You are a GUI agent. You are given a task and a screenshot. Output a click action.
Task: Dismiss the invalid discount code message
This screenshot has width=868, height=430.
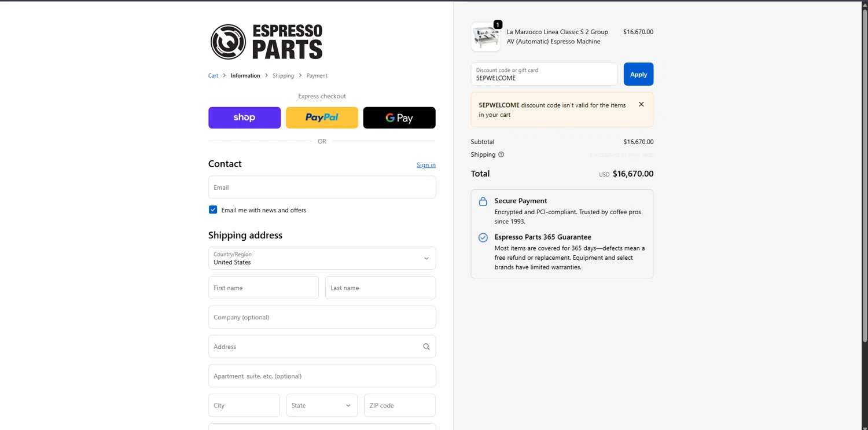coord(641,104)
